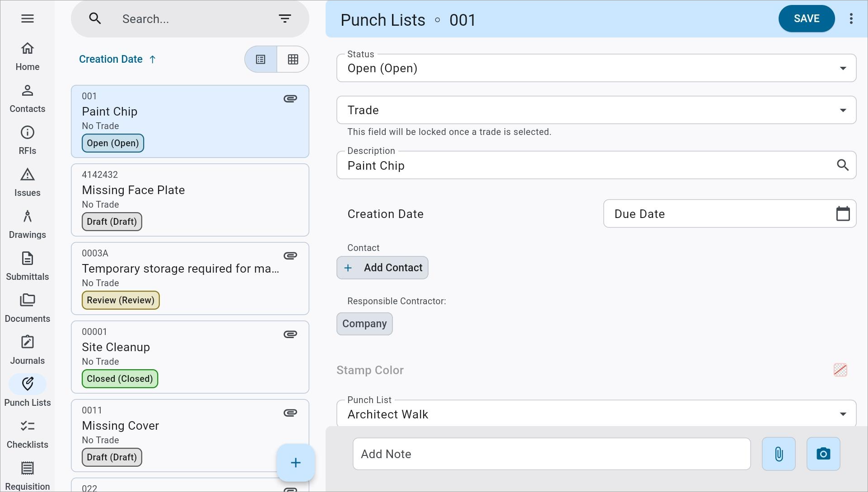This screenshot has width=868, height=492.
Task: Click the Add Note field
Action: click(551, 454)
